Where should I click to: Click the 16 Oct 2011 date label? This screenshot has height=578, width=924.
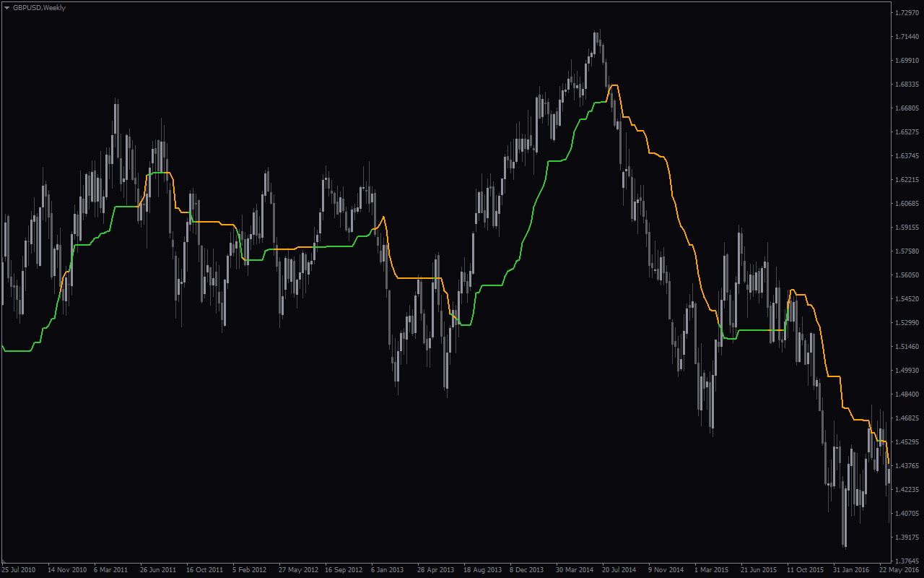pos(205,570)
